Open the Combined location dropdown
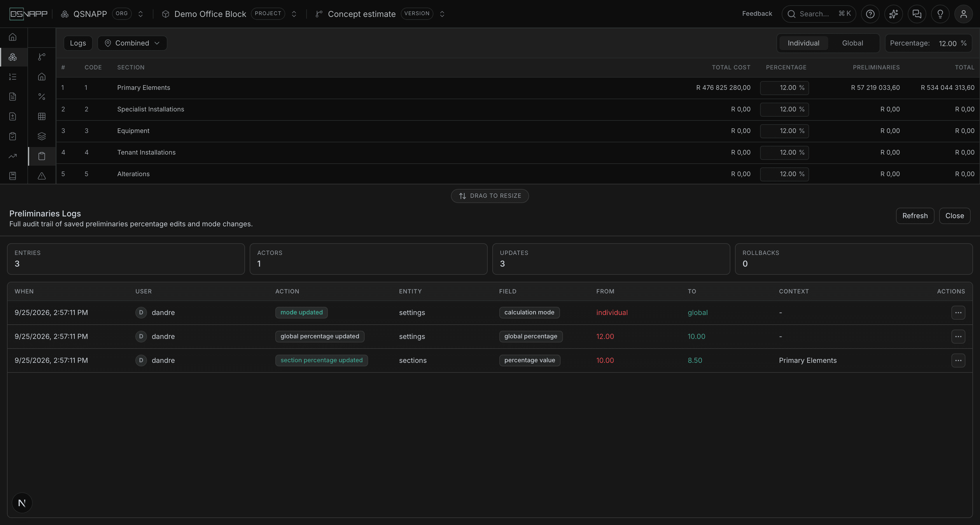 click(132, 43)
